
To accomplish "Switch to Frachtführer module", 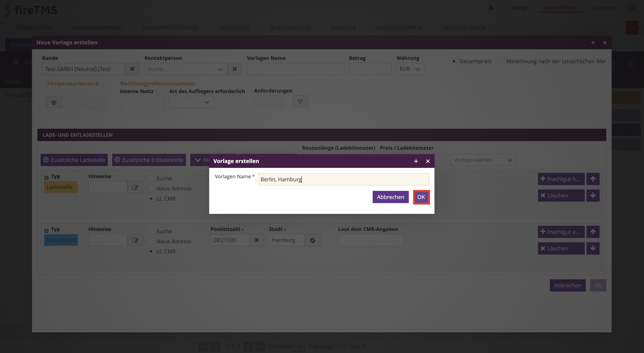I will click(560, 8).
